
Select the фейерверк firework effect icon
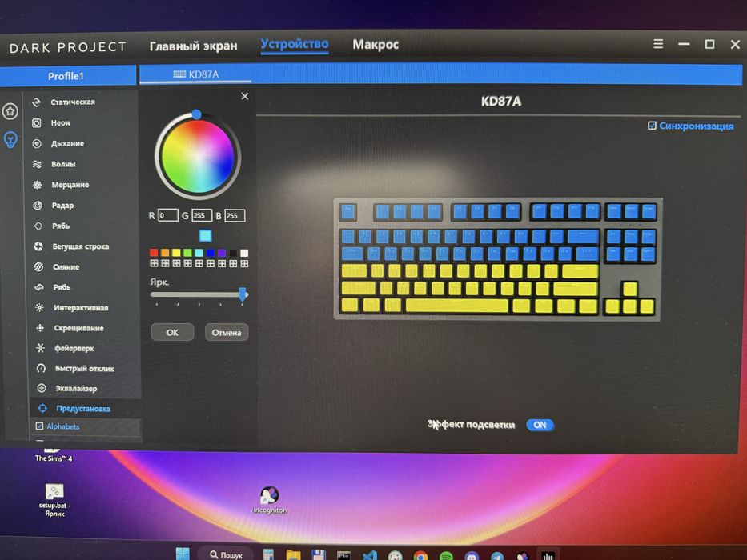coord(41,348)
